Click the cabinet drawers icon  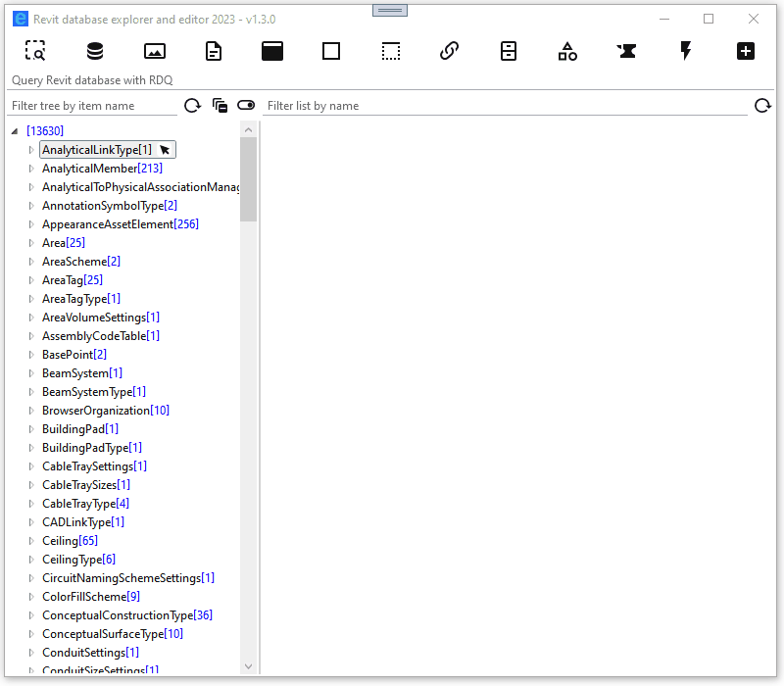click(x=509, y=51)
